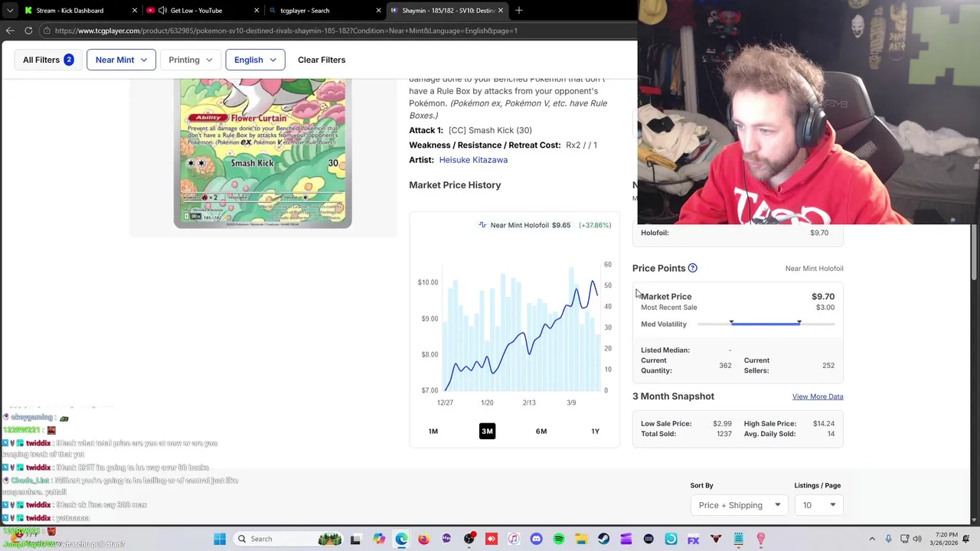Open the clock showing 7:20 PM
Viewport: 980px width, 551px height.
coord(945,539)
